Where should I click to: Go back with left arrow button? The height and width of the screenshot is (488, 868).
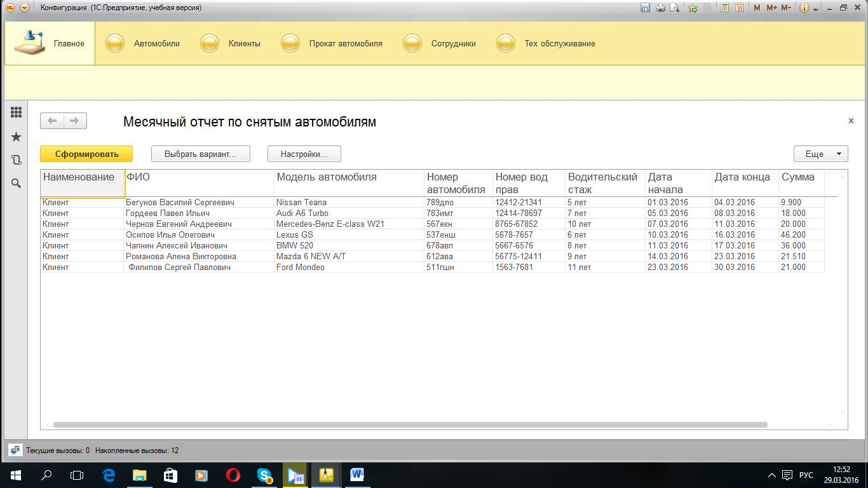(x=52, y=121)
